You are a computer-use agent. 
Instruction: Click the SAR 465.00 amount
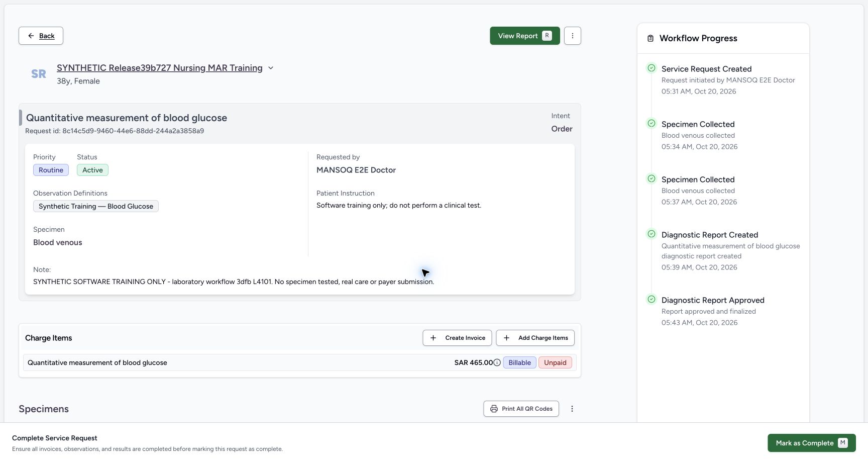474,362
